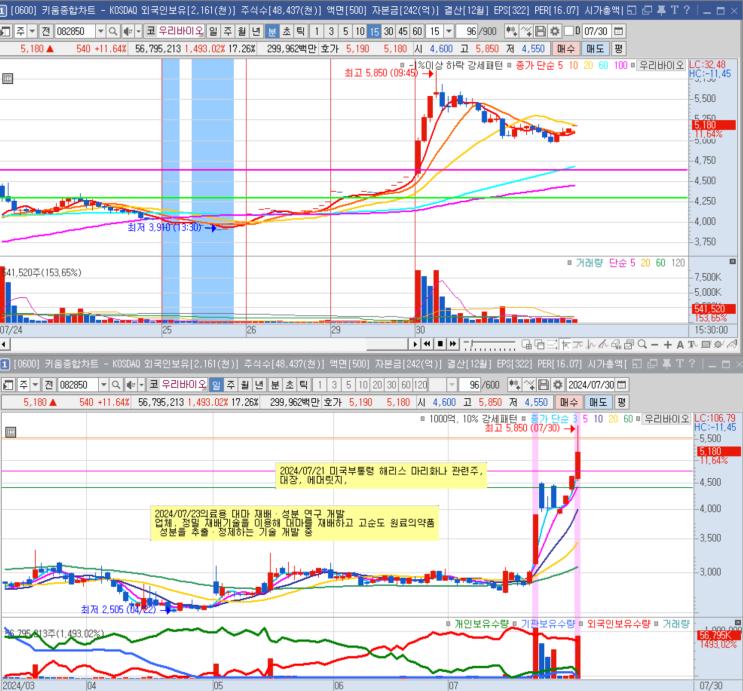Click the T font icon in the top title bar
Screen dimensions: 743x691
coord(674,10)
